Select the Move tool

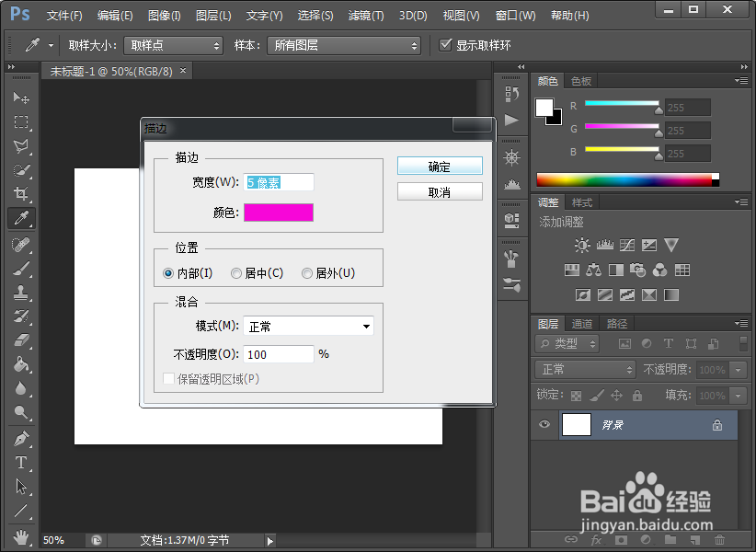coord(20,98)
